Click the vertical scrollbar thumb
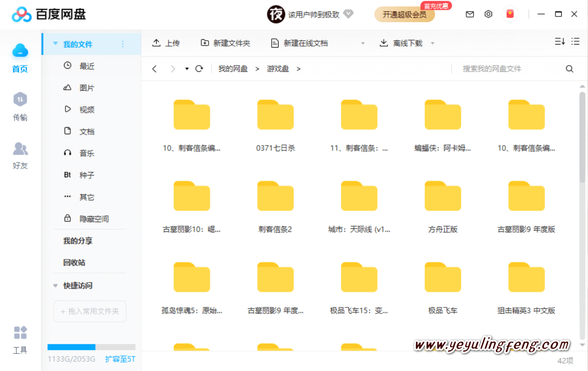The width and height of the screenshot is (588, 371). 582,137
